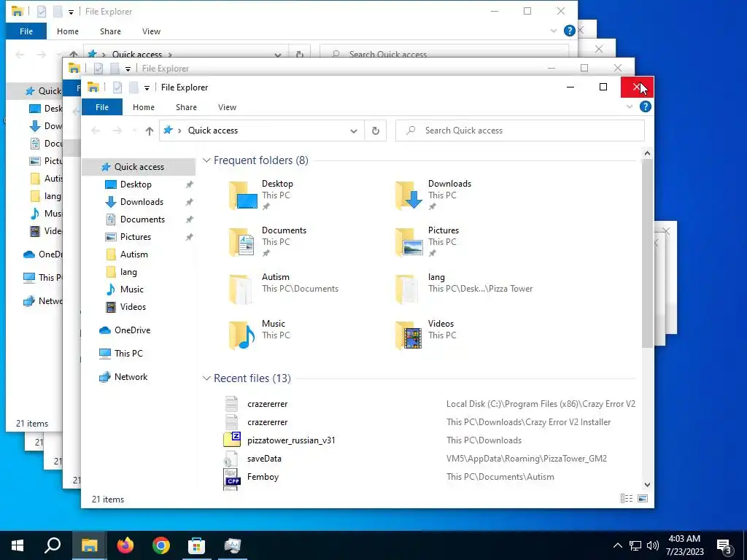
Task: Collapse the Frequent folders section
Action: pyautogui.click(x=206, y=160)
